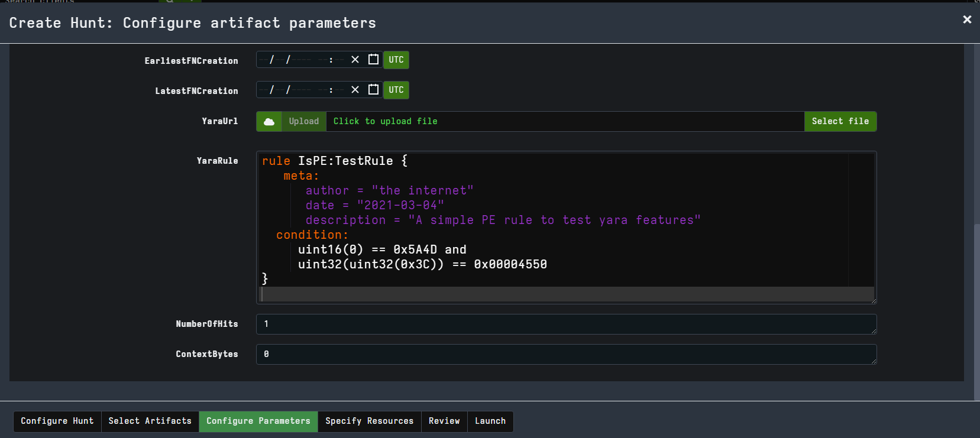Screen dimensions: 980x438
Task: Click the dialog's vertical scrollbar thumb
Action: point(977,312)
